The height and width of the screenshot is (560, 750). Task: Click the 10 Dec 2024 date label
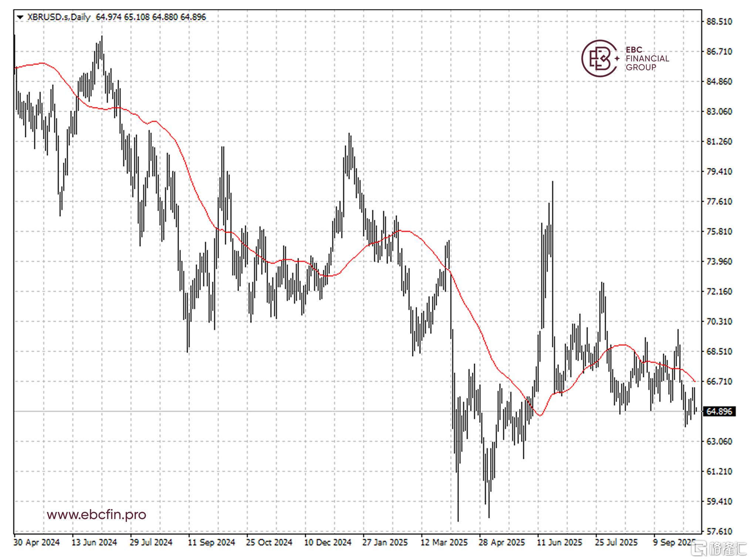(x=327, y=542)
